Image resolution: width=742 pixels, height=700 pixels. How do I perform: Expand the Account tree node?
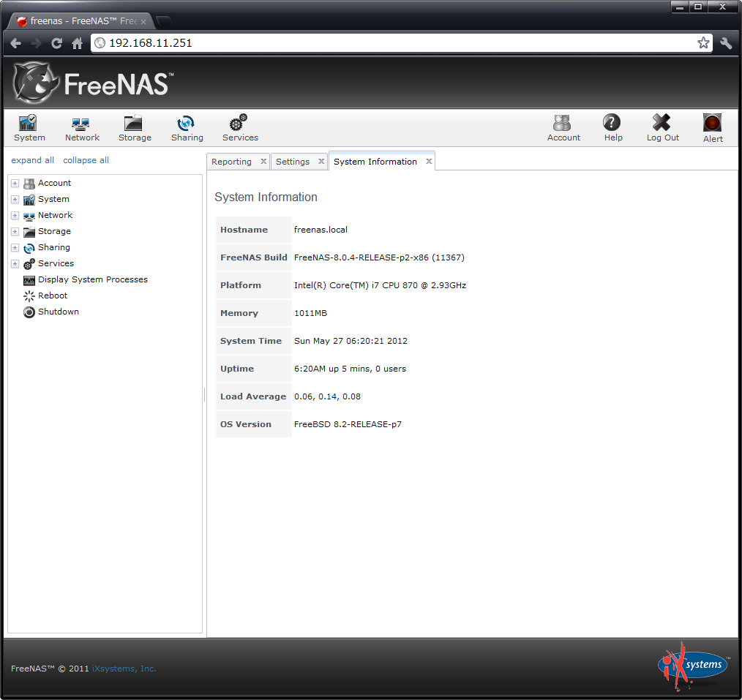click(x=15, y=183)
